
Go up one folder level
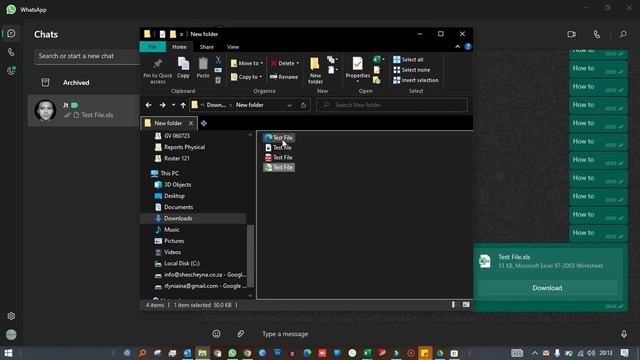tap(183, 105)
